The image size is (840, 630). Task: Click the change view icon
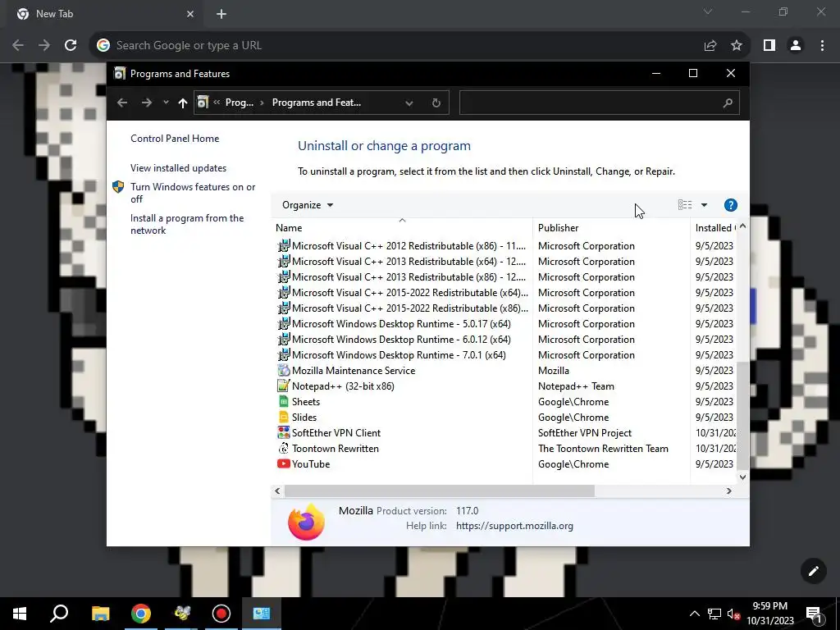click(685, 205)
